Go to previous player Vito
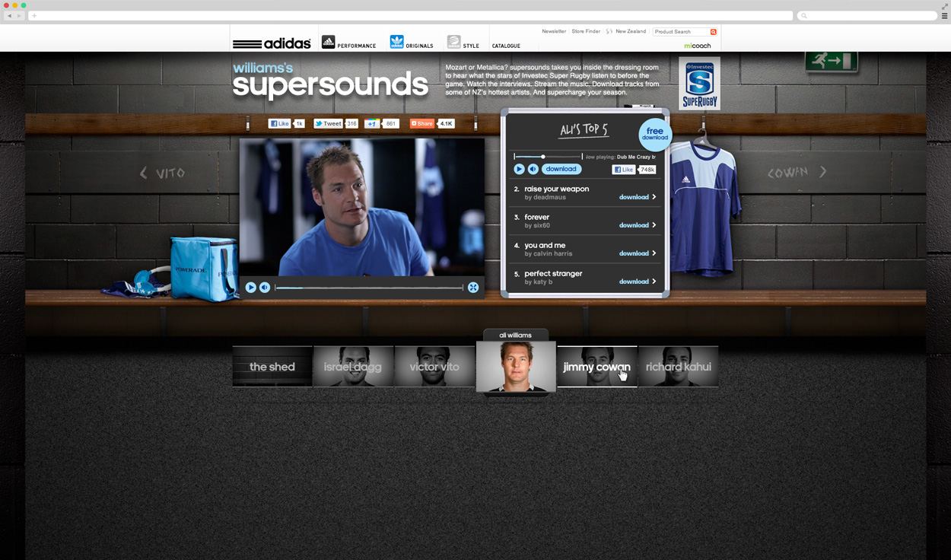 pyautogui.click(x=162, y=173)
